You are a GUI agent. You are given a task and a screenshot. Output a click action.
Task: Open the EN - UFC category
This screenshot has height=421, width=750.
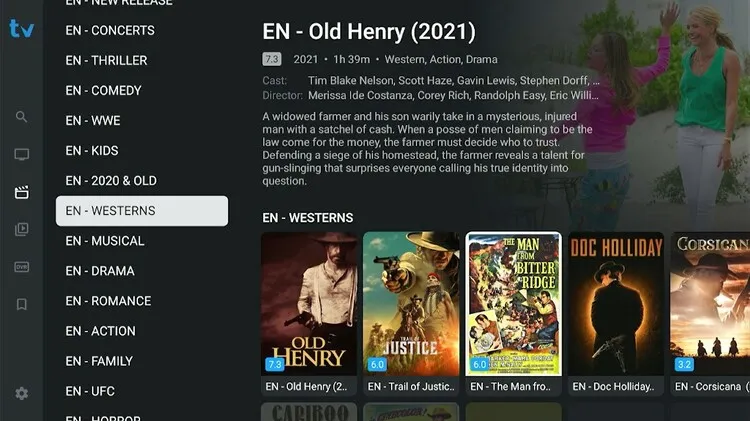pyautogui.click(x=90, y=391)
